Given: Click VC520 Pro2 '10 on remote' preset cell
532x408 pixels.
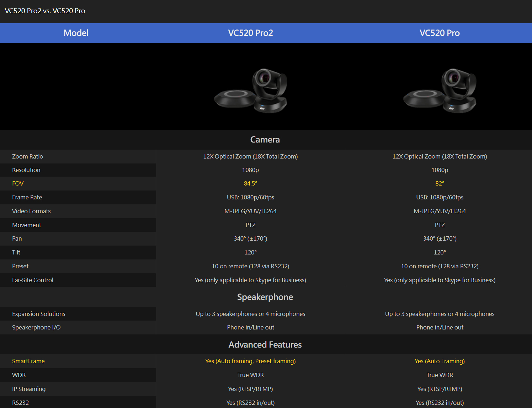Looking at the screenshot, I should coord(250,266).
